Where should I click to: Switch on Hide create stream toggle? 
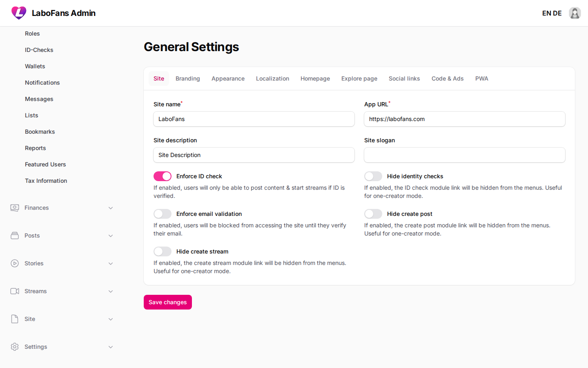163,251
